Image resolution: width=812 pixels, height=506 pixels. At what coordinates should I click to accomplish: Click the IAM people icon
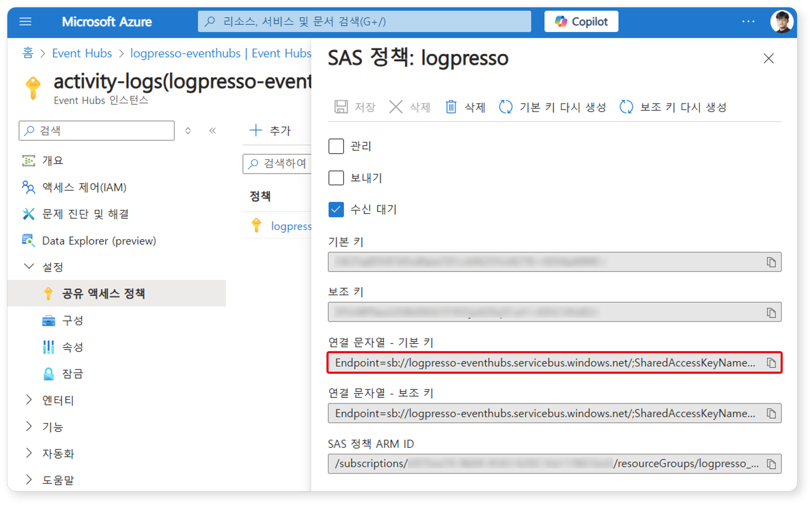[28, 187]
